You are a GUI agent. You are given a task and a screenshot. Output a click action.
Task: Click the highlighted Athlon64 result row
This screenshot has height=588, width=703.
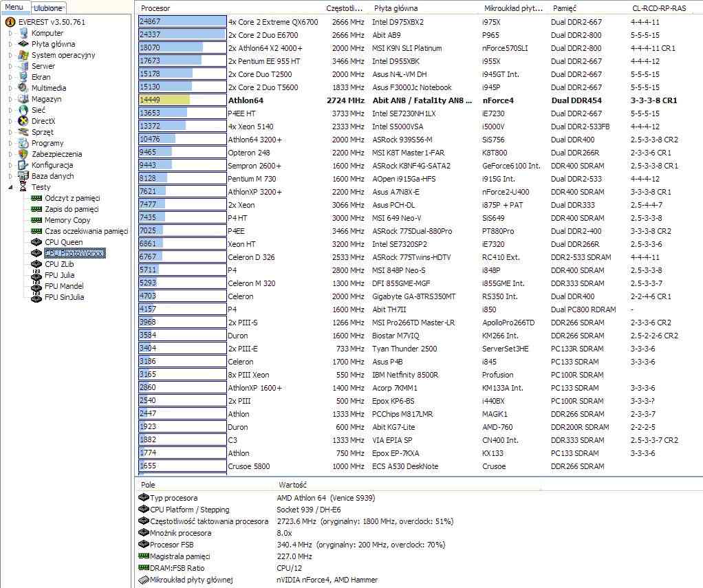point(419,100)
